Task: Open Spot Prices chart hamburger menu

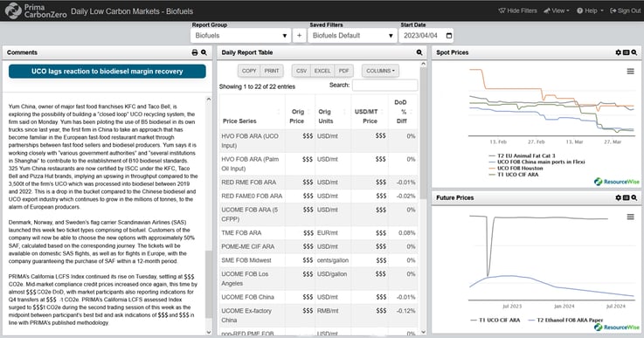Action: click(630, 72)
